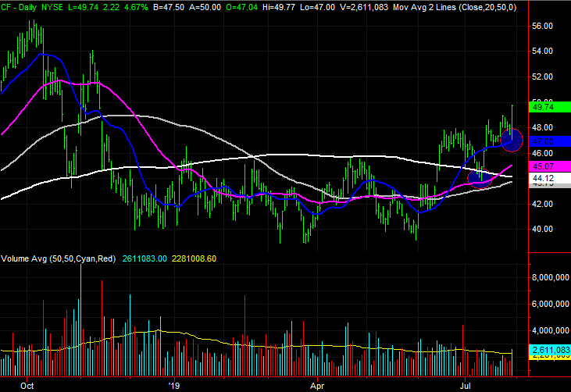Click the bid value B=47.50
Screen dimensions: 571x392
[169, 7]
